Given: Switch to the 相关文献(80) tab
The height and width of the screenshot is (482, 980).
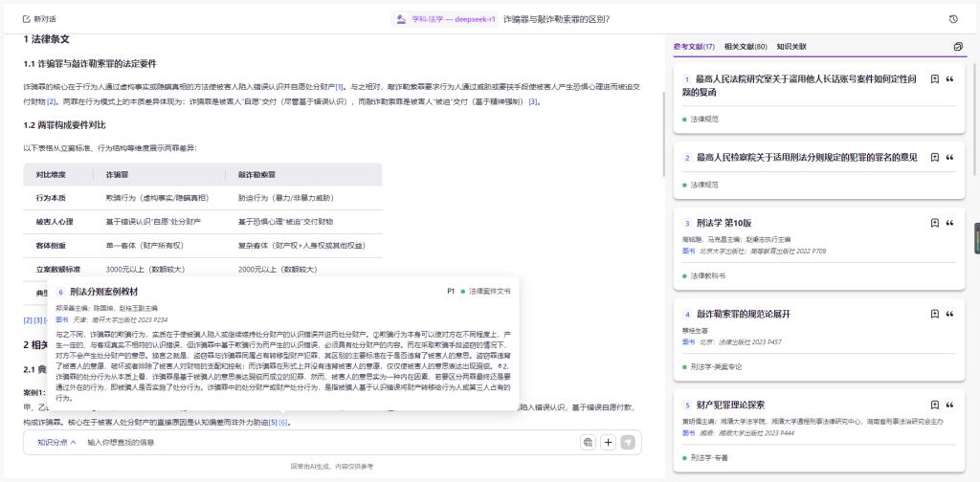Looking at the screenshot, I should tap(746, 47).
